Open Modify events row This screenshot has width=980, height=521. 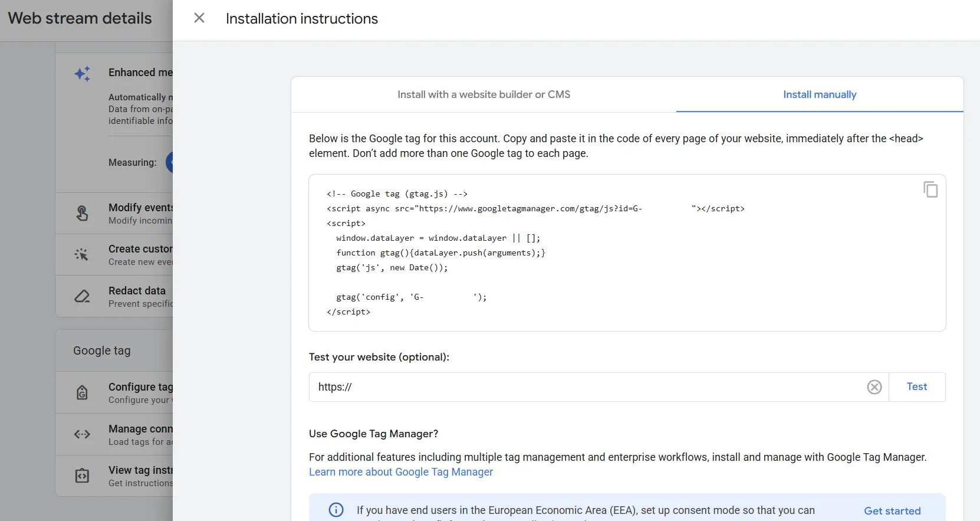(x=114, y=213)
